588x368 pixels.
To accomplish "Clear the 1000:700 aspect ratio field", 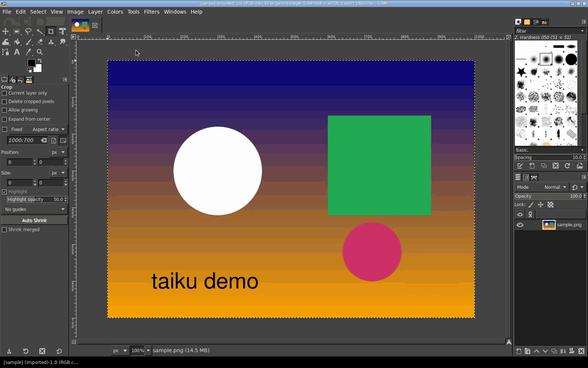I will [44, 141].
